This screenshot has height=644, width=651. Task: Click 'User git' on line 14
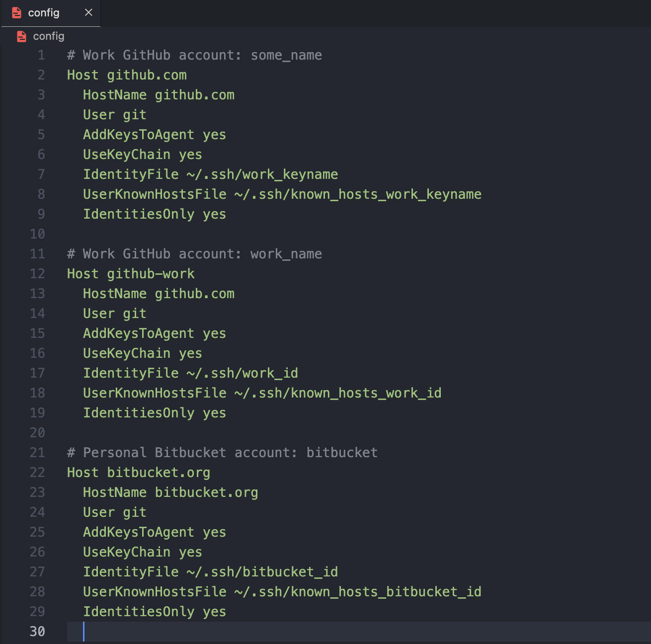[x=115, y=314]
